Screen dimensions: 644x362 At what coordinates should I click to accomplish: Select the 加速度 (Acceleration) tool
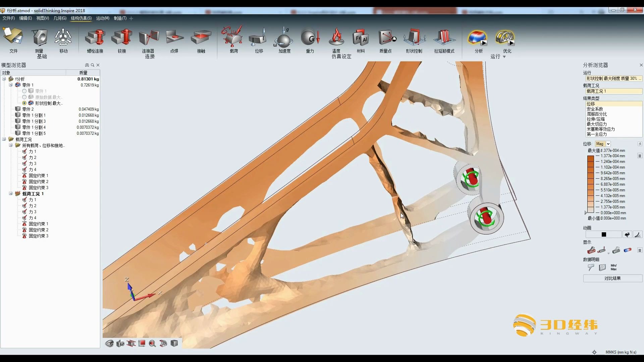tap(284, 37)
